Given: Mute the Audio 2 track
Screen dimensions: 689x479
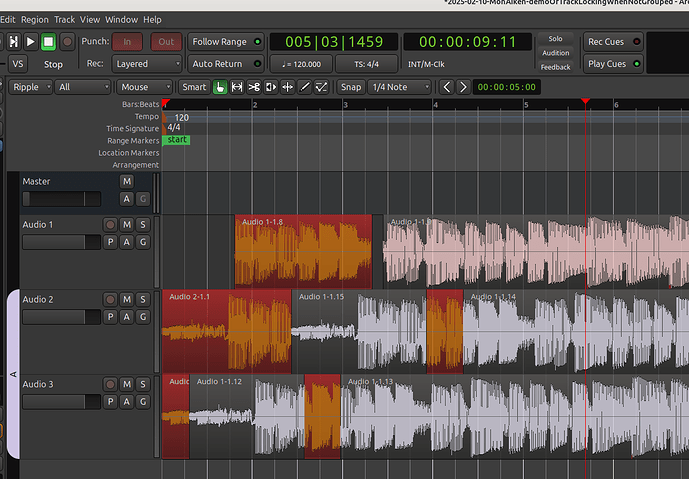Looking at the screenshot, I should pos(127,300).
